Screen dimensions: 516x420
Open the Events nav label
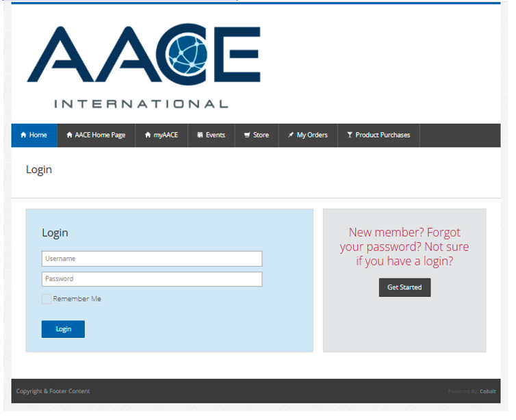tap(216, 135)
